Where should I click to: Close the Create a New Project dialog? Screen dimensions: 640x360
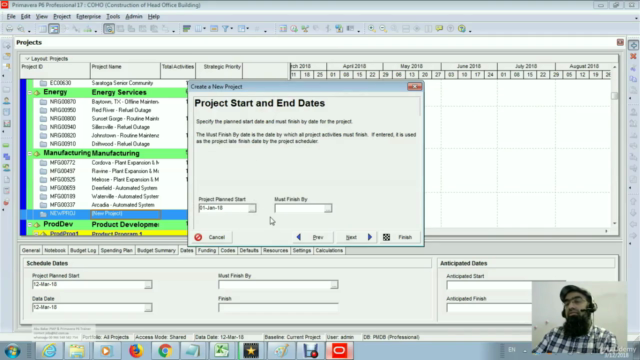(x=414, y=87)
